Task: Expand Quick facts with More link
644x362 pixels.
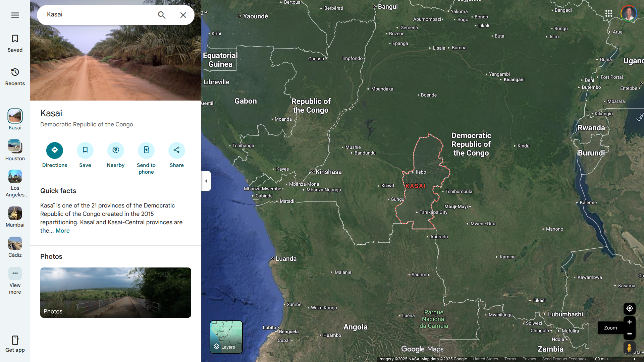Action: coord(63,231)
